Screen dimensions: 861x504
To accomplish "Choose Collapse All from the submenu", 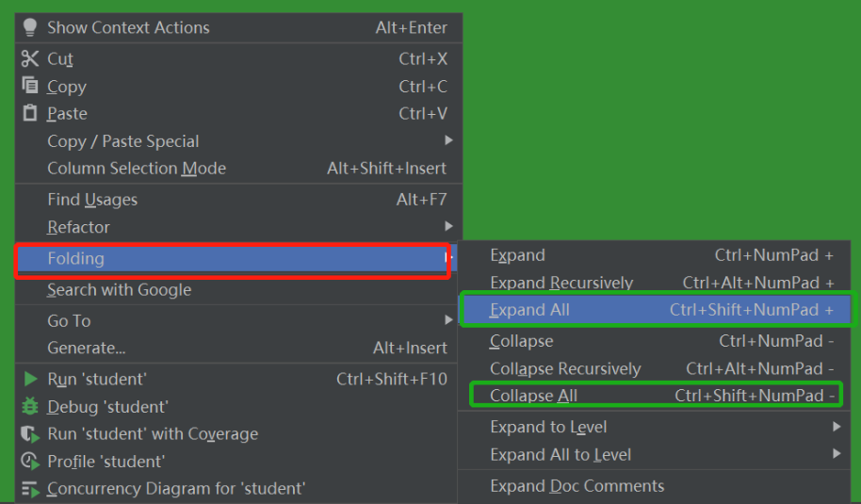I will pos(533,396).
